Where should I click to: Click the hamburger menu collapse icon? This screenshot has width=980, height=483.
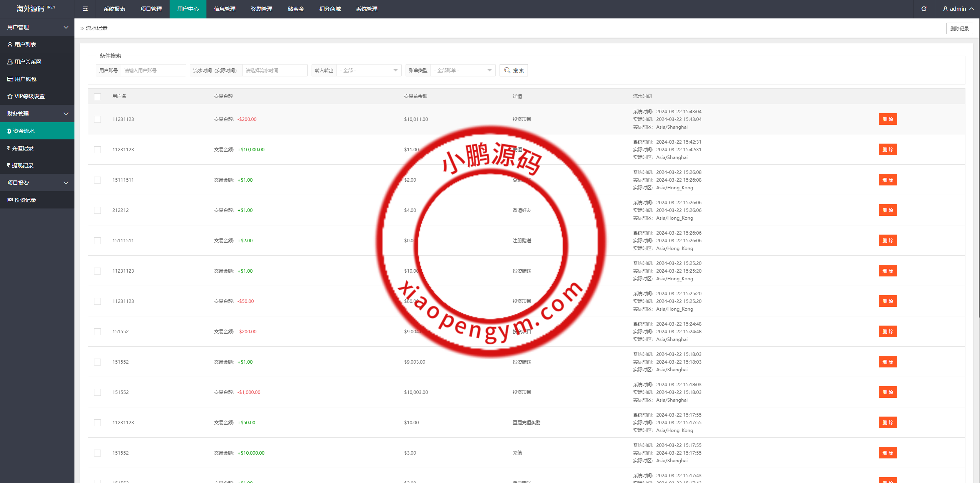click(x=85, y=9)
